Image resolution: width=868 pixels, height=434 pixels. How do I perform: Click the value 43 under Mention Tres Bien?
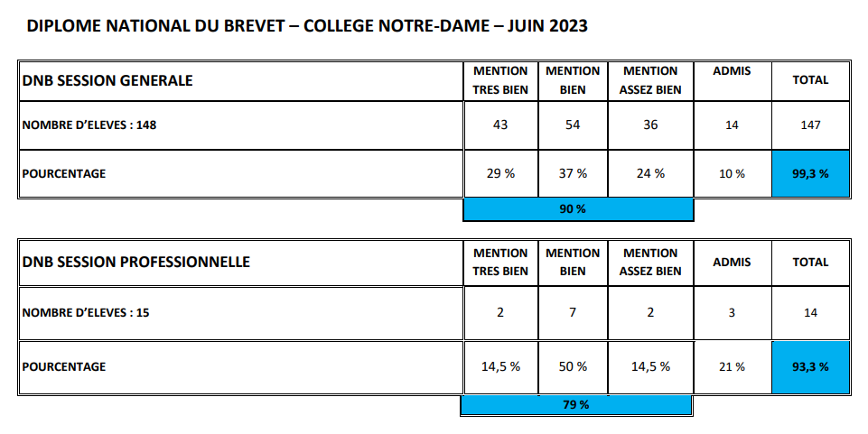click(500, 125)
